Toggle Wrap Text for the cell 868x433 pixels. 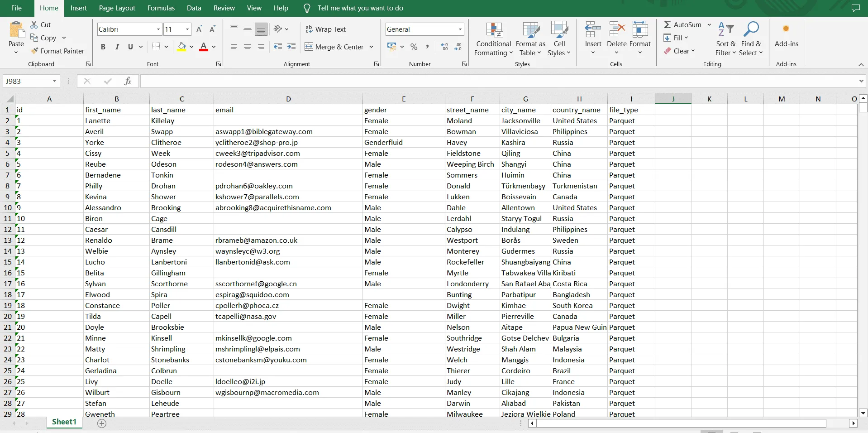(x=326, y=29)
